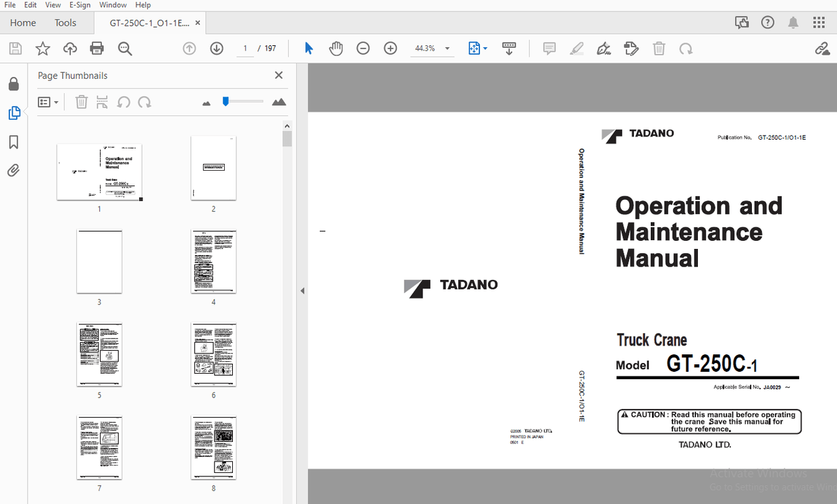Viewport: 837px width, 504px height.
Task: Open the page fit options dropdown
Action: click(484, 48)
